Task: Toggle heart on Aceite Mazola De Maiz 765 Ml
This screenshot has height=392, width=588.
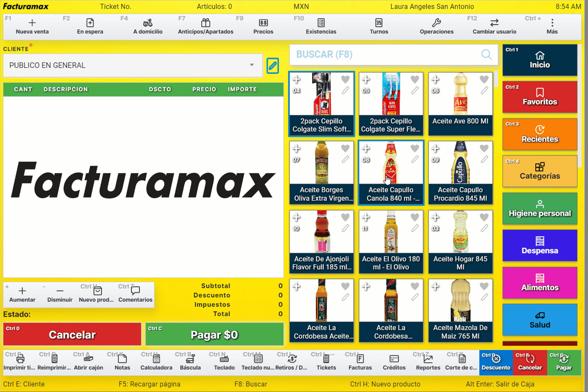Action: 484,286
